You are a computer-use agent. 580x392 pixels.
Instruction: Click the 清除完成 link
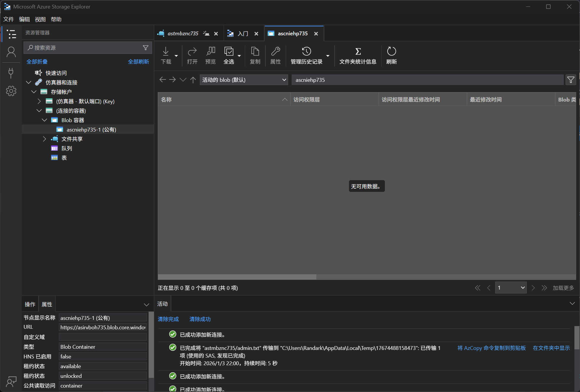pyautogui.click(x=168, y=319)
